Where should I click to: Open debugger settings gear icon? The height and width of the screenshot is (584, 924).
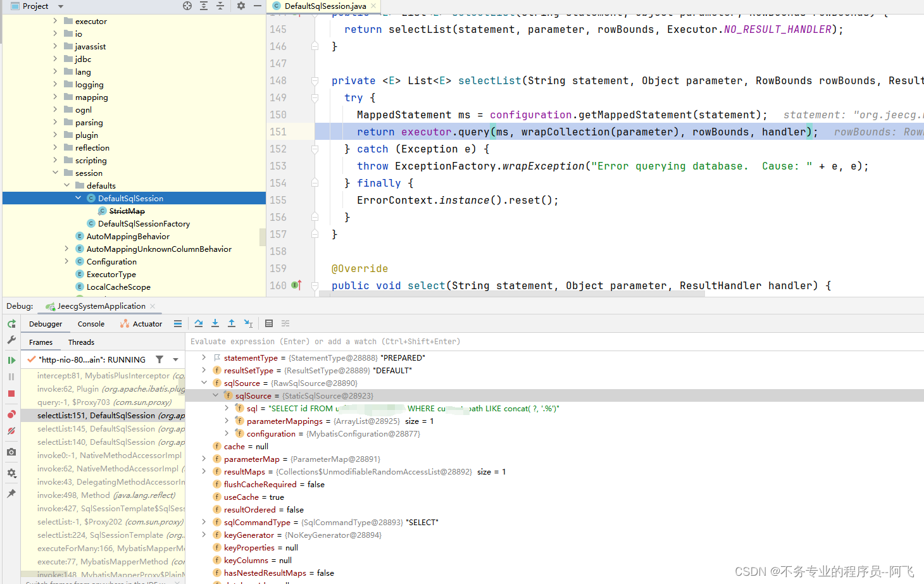point(11,473)
